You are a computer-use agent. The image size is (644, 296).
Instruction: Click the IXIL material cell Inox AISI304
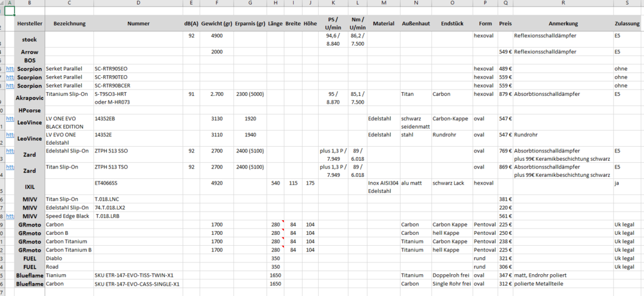[383, 183]
